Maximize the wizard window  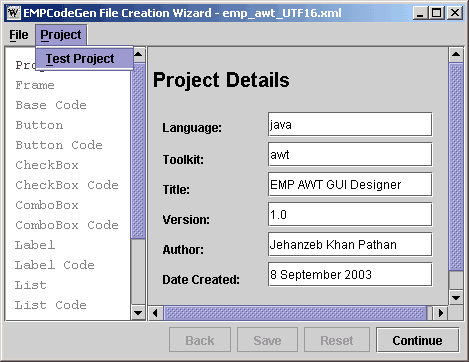pos(436,13)
